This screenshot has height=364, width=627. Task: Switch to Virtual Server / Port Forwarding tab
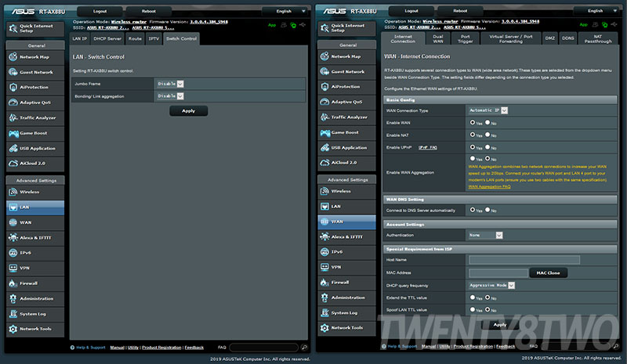tap(511, 39)
